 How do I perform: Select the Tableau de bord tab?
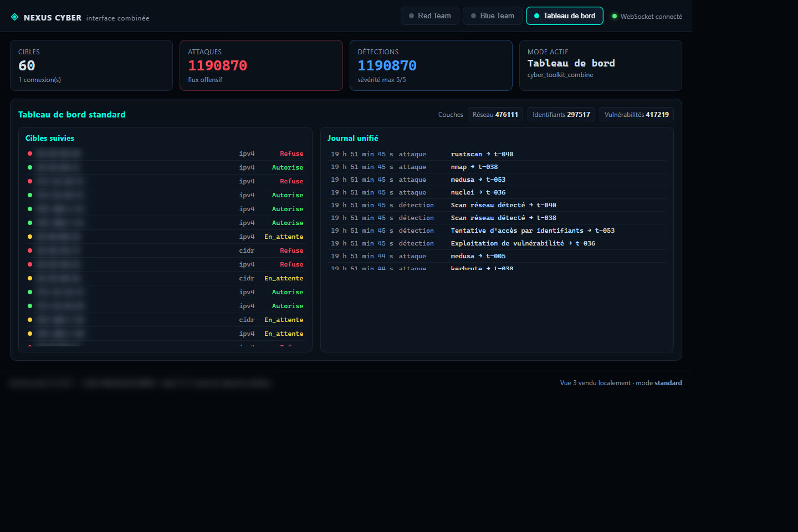(564, 16)
